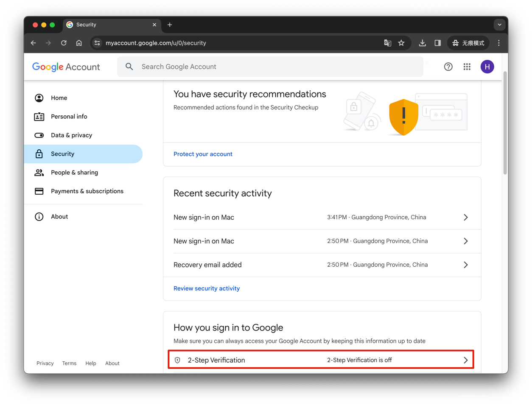Click the Data & privacy toggle icon
The width and height of the screenshot is (532, 405).
click(39, 135)
